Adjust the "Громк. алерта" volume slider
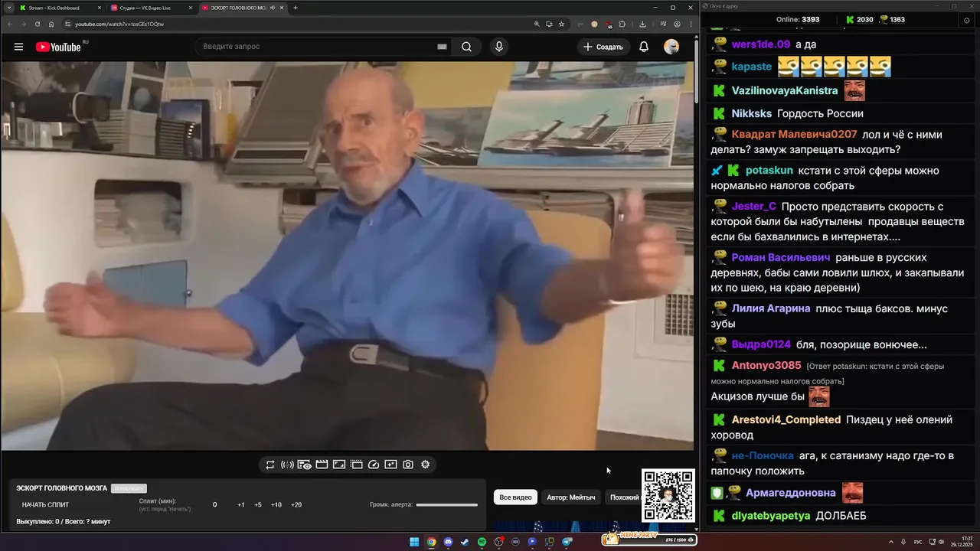This screenshot has width=980, height=551. tap(446, 505)
